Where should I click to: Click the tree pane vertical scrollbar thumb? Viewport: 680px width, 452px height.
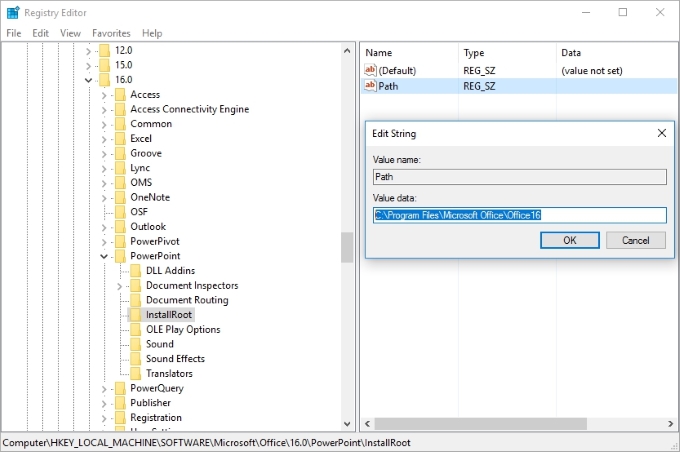click(x=347, y=247)
